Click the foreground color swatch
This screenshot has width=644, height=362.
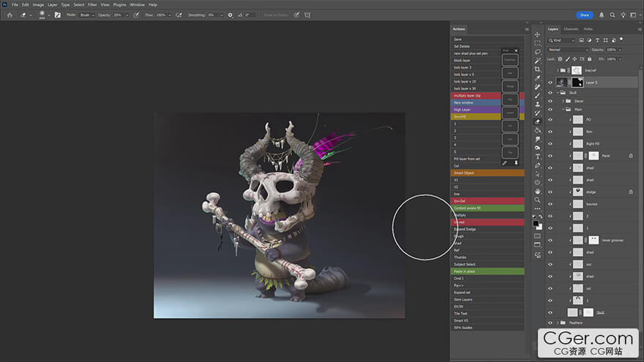(536, 223)
